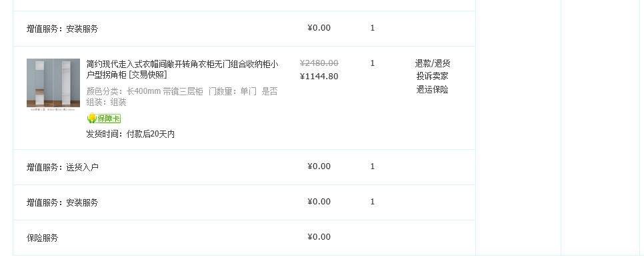The width and height of the screenshot is (644, 261).
Task: Click the green 保障卡 badge icon
Action: click(103, 119)
